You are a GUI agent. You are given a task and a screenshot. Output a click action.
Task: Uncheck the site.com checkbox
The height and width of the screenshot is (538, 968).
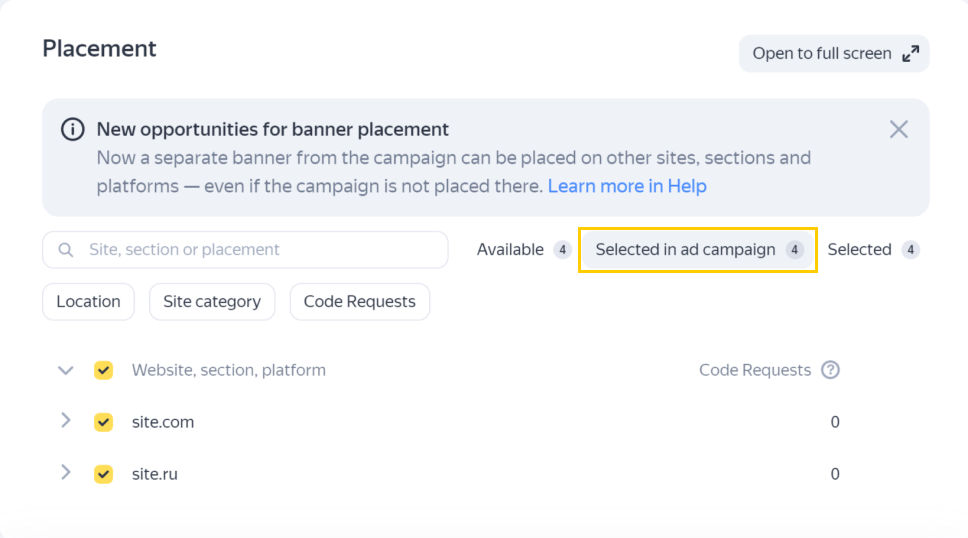[103, 422]
